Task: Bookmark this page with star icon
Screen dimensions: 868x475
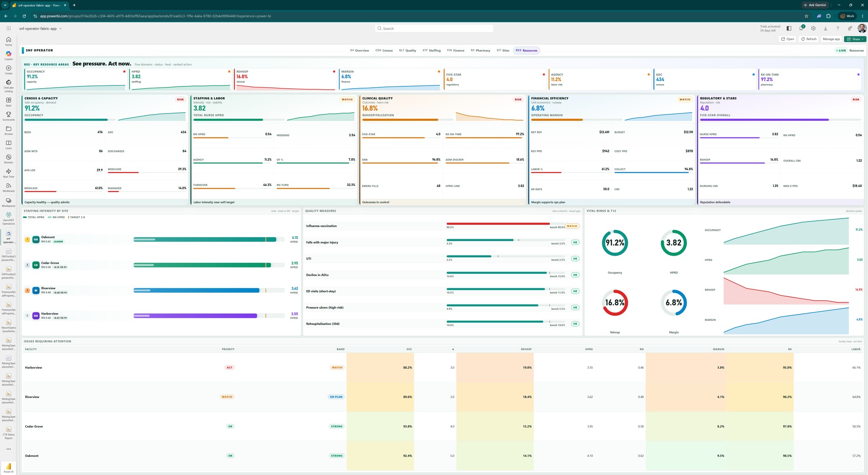Action: click(x=807, y=16)
